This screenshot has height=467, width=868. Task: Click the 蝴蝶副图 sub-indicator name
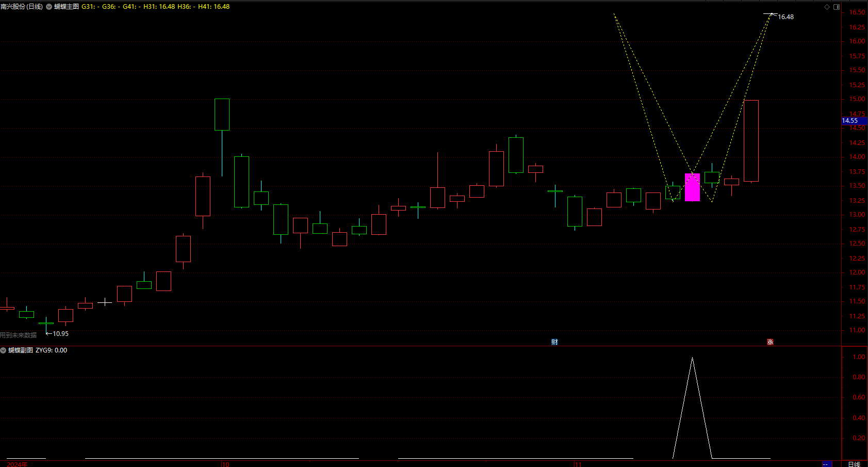[21, 350]
